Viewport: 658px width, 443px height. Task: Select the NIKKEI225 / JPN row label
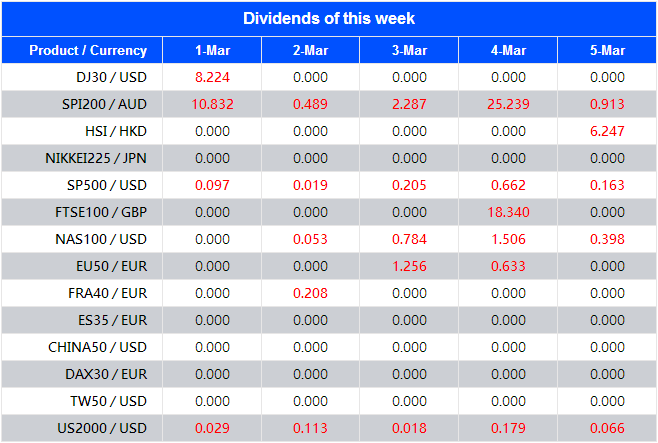96,158
